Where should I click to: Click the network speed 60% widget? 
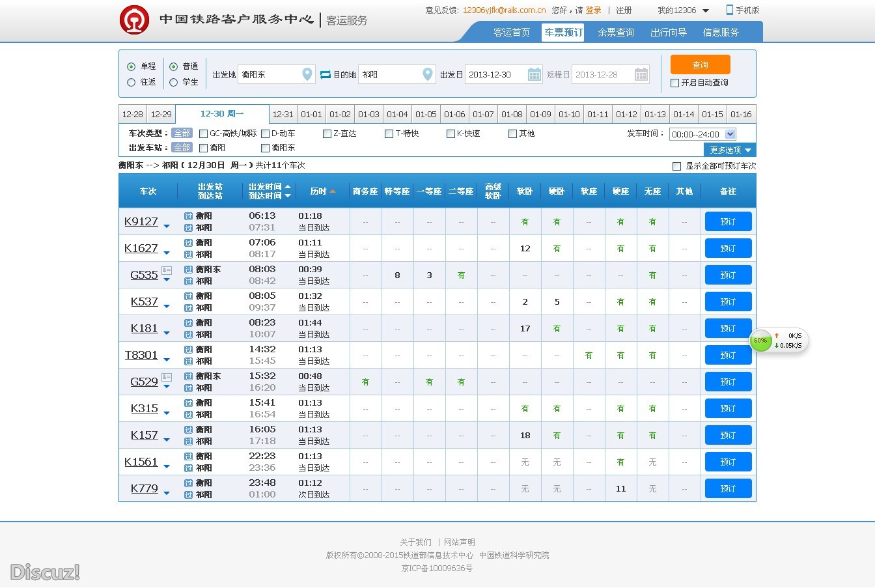(x=779, y=341)
